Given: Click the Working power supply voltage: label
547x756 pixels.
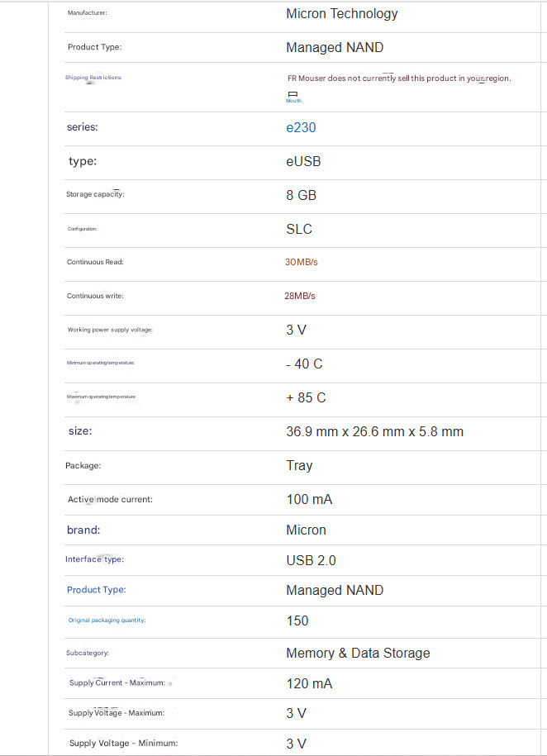Looking at the screenshot, I should 110,330.
